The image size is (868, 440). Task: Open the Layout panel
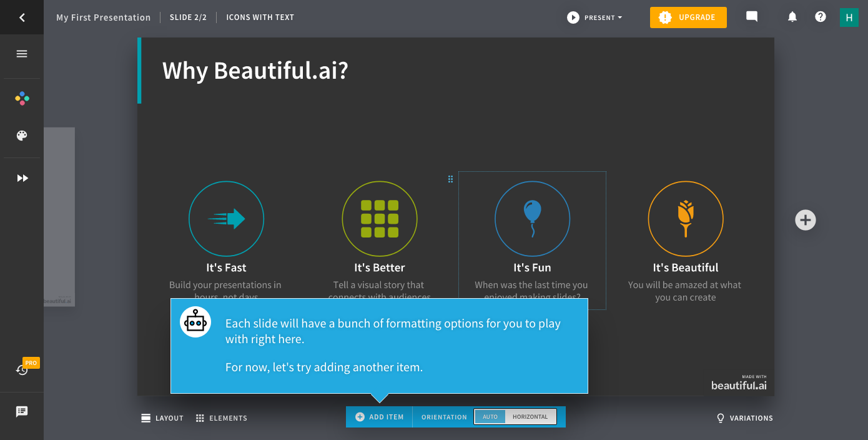[162, 418]
